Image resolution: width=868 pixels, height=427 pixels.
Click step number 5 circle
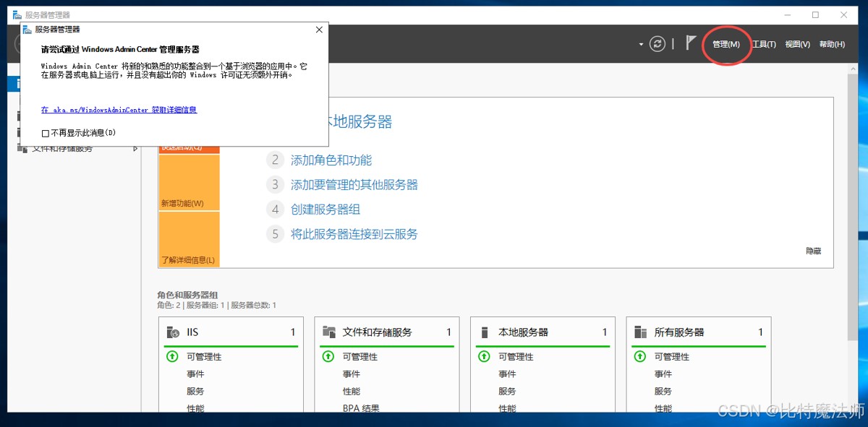275,234
